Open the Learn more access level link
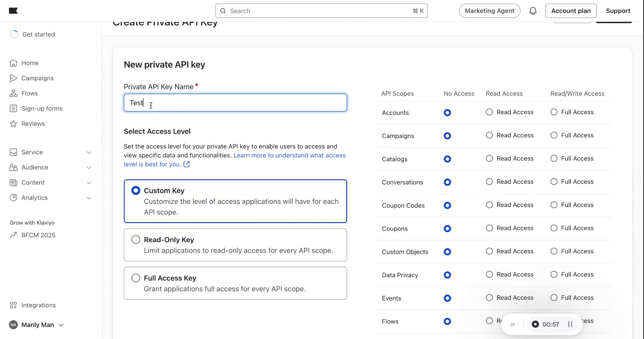644x339 pixels. 289,155
